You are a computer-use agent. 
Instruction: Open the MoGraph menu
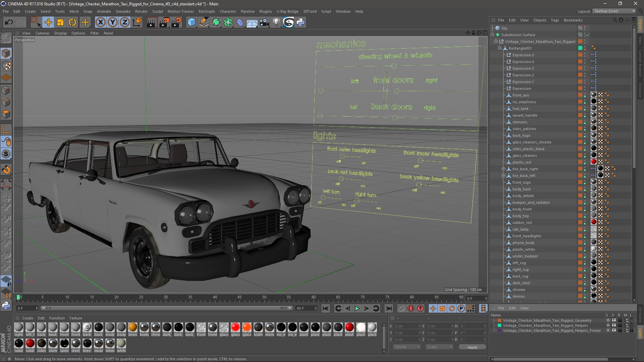click(207, 11)
